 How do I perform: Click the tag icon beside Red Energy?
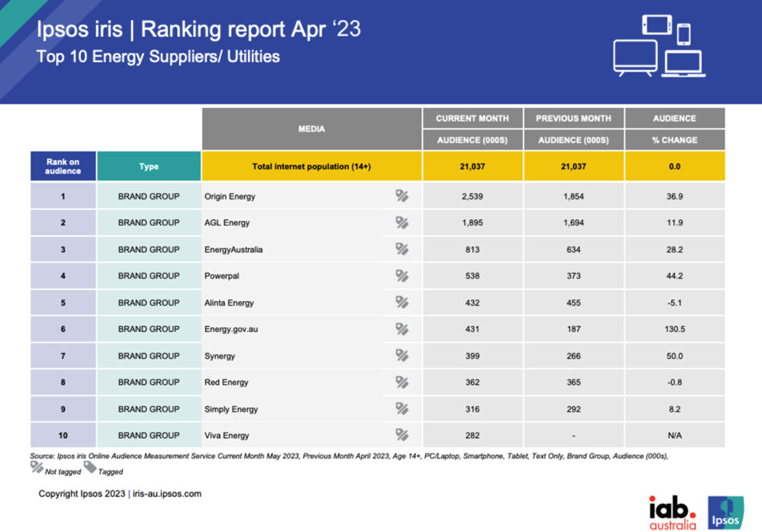point(402,382)
